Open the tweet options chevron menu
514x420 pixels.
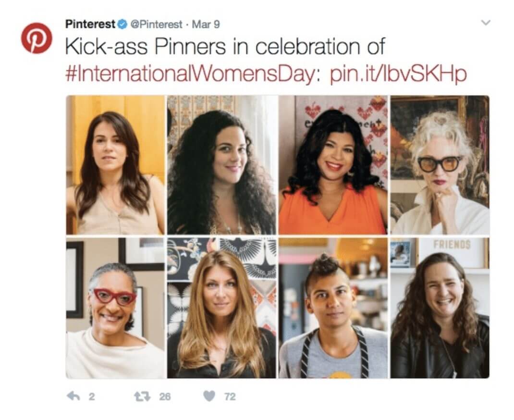[486, 23]
